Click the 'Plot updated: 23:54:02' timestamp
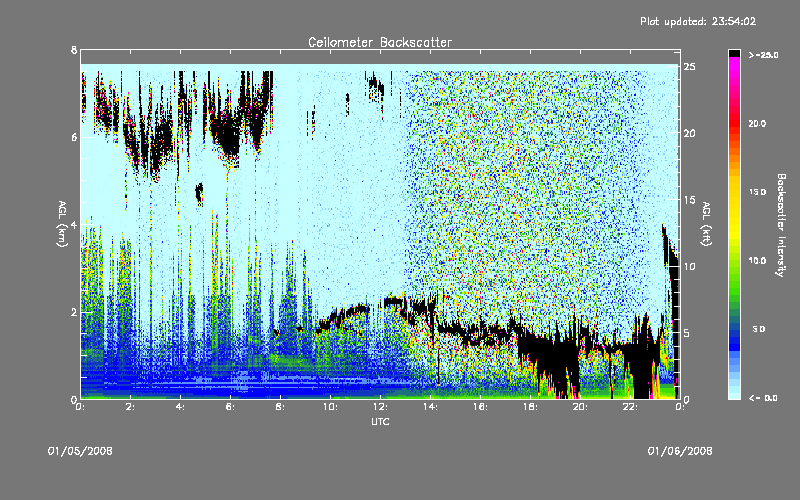Viewport: 800px width, 500px height. point(698,21)
